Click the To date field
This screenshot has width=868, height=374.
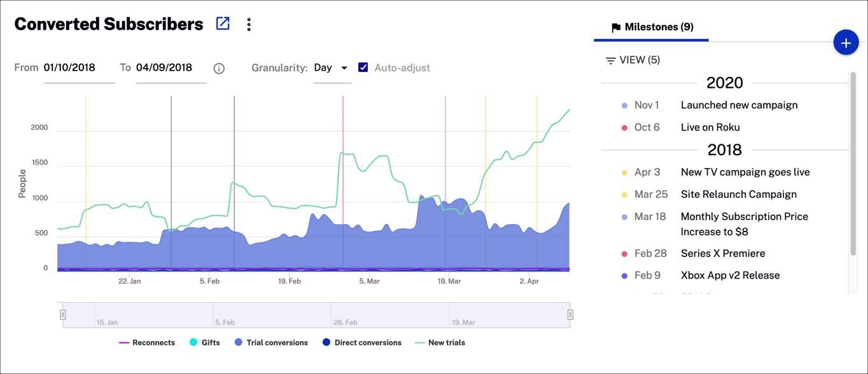pyautogui.click(x=171, y=68)
